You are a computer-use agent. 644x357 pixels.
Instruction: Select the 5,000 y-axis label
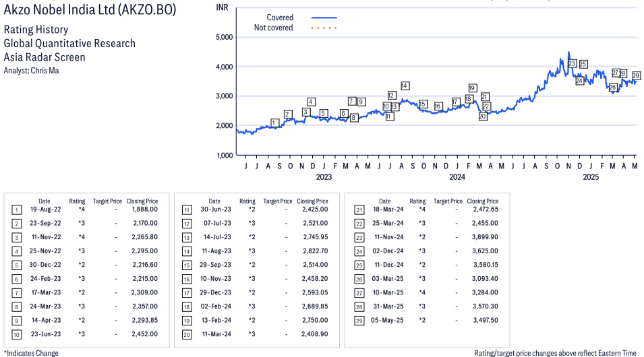(225, 37)
